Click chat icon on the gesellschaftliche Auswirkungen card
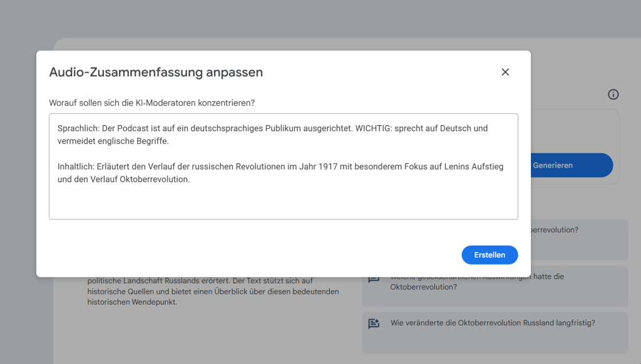The width and height of the screenshot is (641, 364). point(374,278)
